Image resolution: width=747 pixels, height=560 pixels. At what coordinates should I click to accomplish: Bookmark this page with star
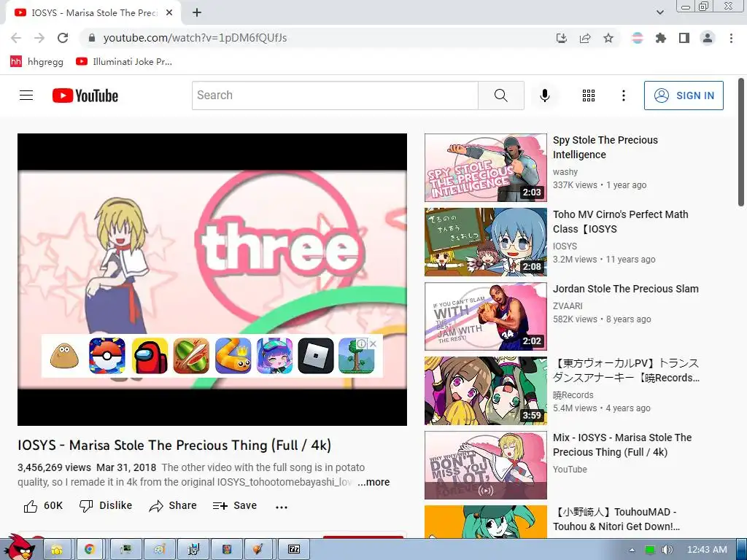click(608, 38)
